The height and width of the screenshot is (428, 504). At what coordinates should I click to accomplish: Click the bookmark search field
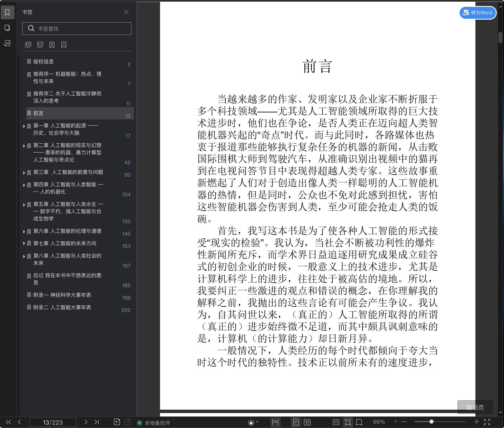click(77, 29)
